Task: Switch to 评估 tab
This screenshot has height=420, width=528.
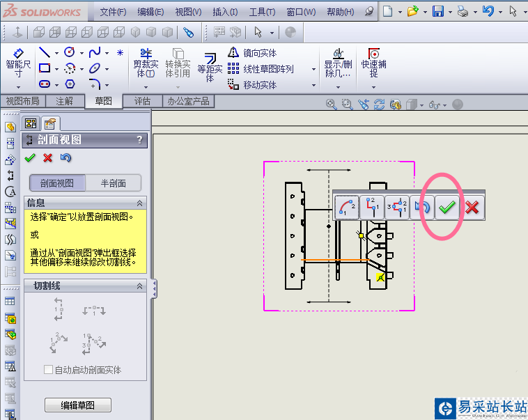Action: (142, 101)
